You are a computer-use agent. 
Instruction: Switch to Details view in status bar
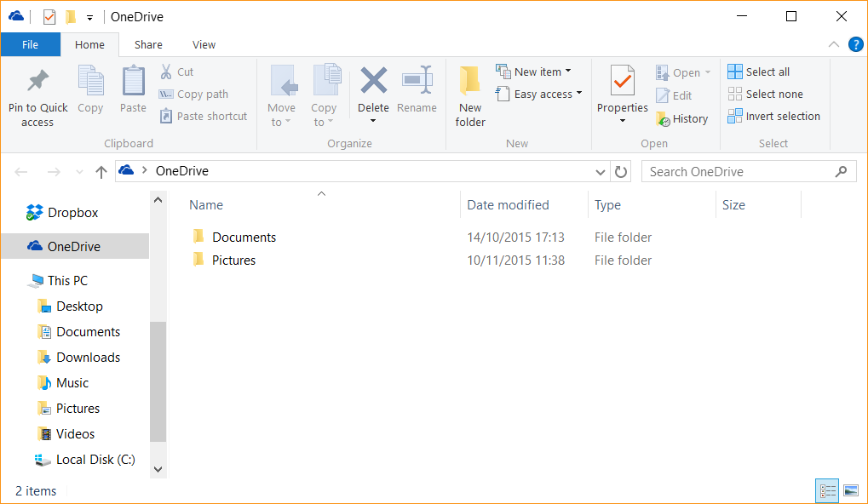tap(828, 490)
